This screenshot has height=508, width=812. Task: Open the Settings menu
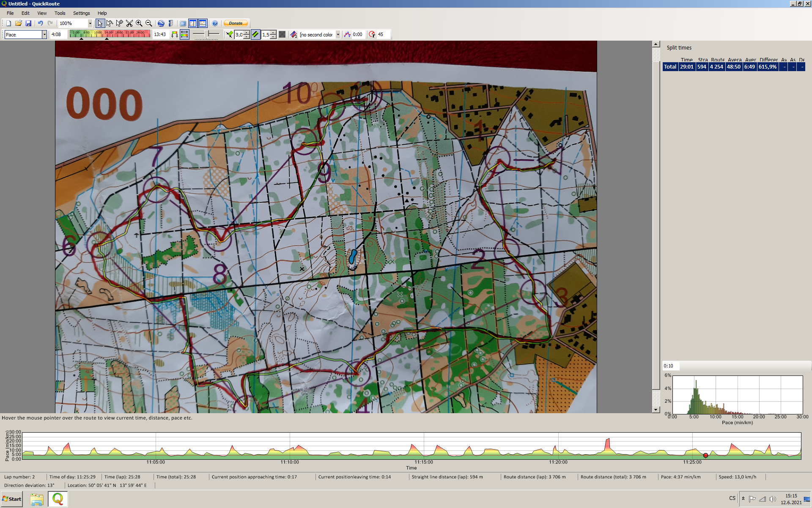point(81,13)
